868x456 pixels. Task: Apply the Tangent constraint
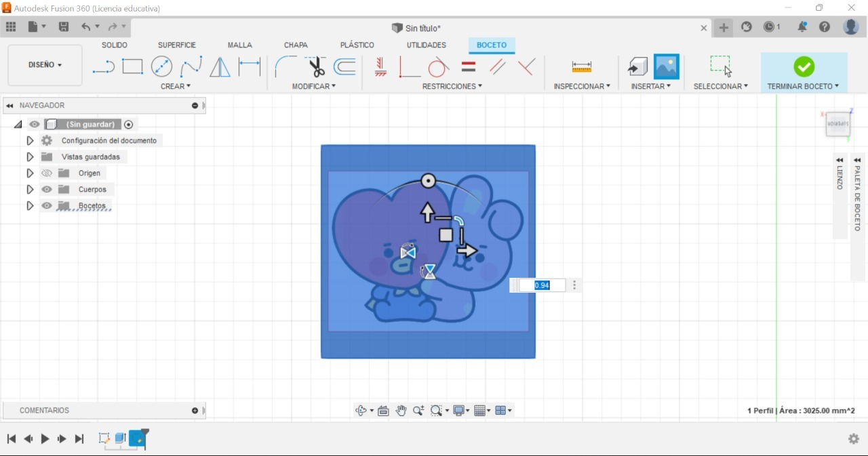(x=439, y=66)
